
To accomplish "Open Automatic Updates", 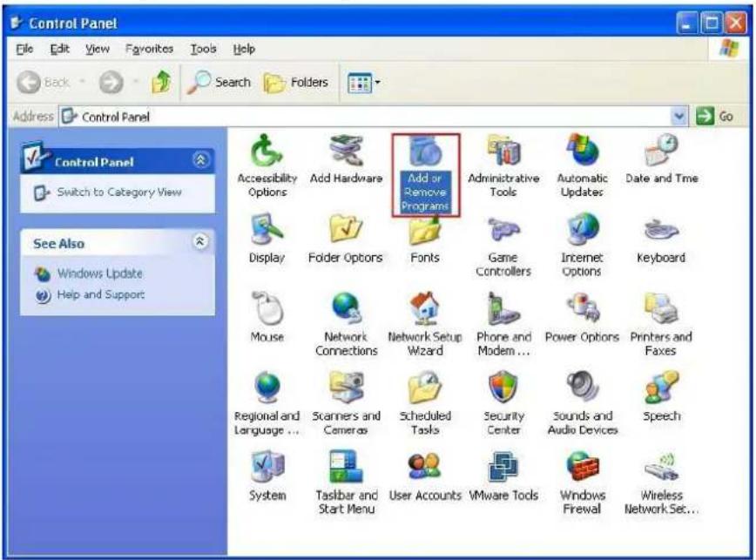I will point(582,165).
